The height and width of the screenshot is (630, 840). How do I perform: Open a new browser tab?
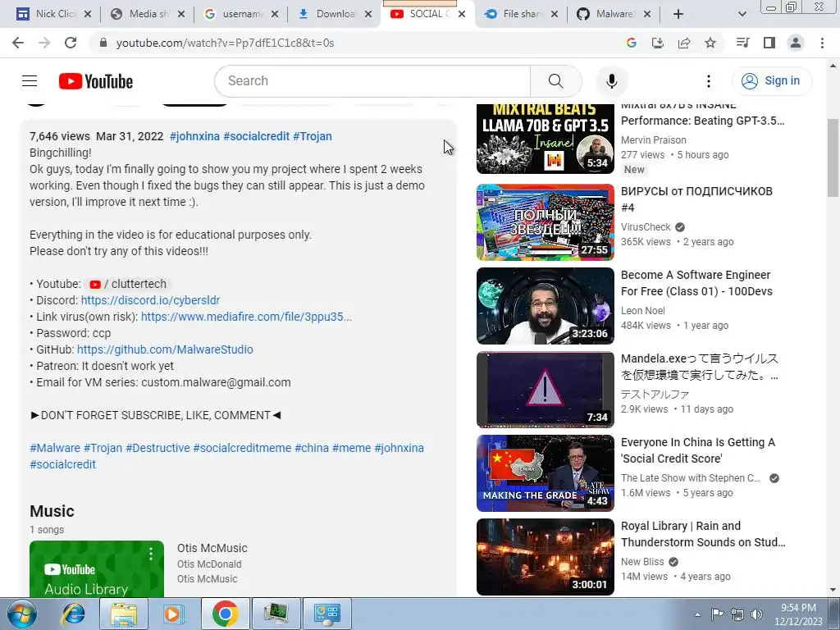(x=678, y=15)
